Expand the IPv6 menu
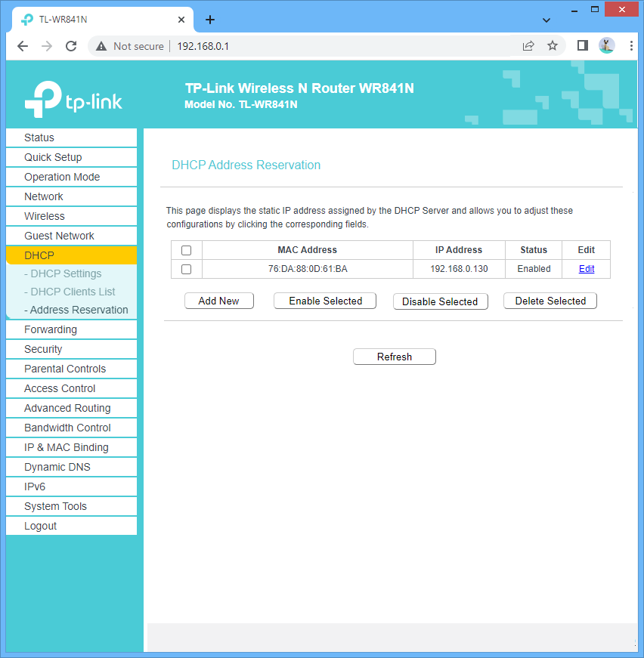This screenshot has width=644, height=658. 71,487
